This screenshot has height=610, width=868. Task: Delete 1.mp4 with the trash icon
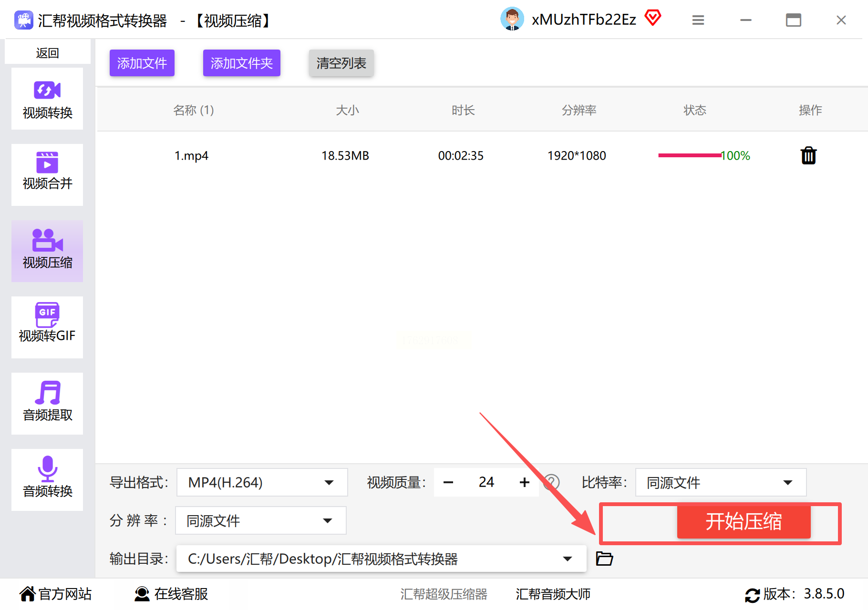pos(808,155)
